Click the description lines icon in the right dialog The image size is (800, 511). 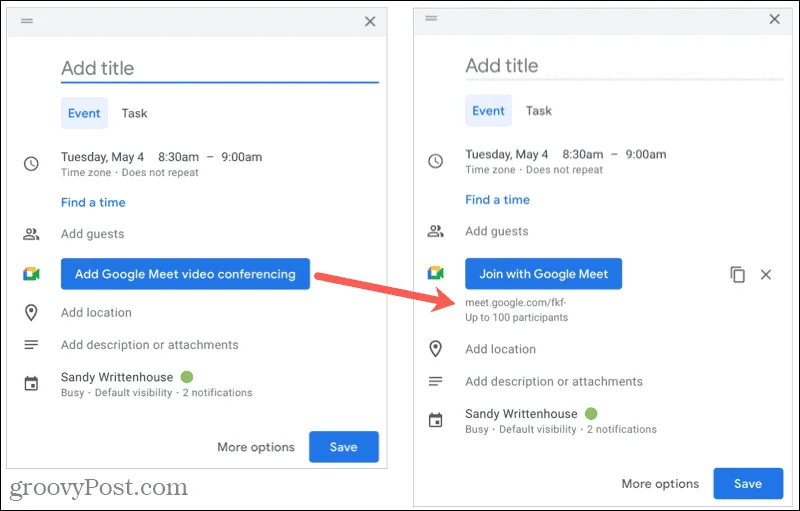click(435, 381)
